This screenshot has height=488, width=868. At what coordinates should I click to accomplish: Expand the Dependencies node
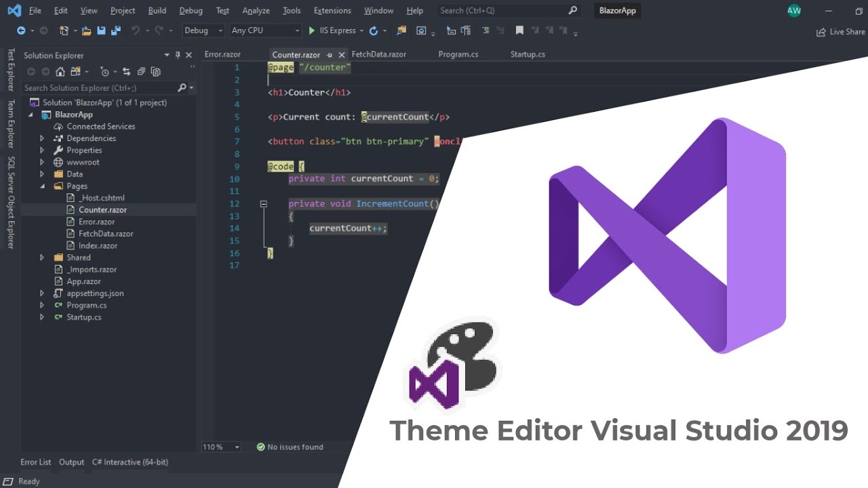pyautogui.click(x=42, y=138)
